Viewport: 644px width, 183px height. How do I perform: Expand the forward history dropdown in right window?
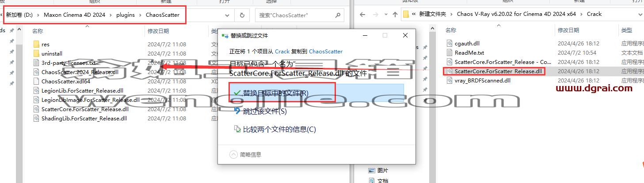pyautogui.click(x=386, y=14)
